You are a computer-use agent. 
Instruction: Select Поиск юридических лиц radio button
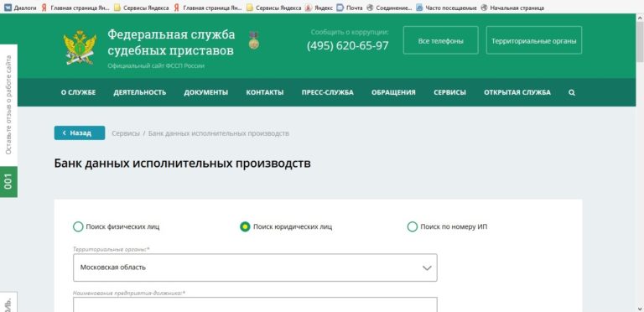pyautogui.click(x=245, y=226)
